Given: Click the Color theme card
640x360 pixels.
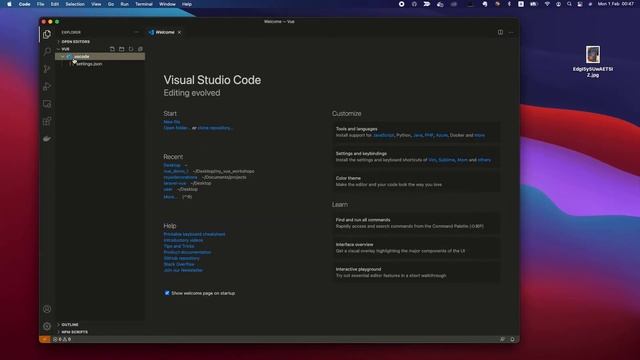Looking at the screenshot, I should [x=416, y=181].
